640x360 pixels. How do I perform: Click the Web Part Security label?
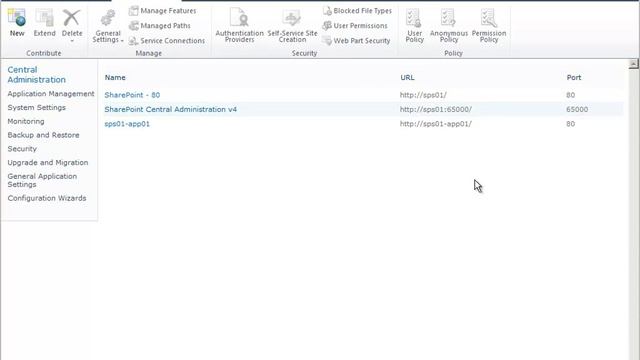pyautogui.click(x=362, y=41)
